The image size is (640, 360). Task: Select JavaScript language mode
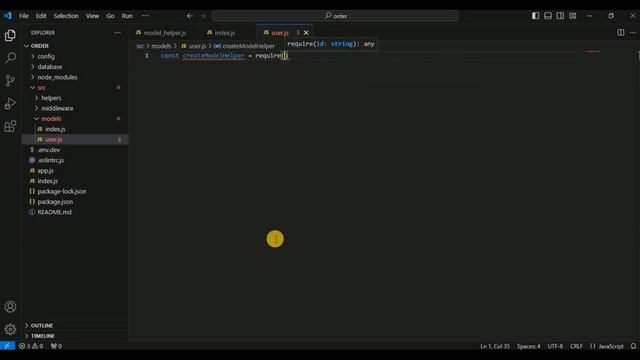[611, 346]
